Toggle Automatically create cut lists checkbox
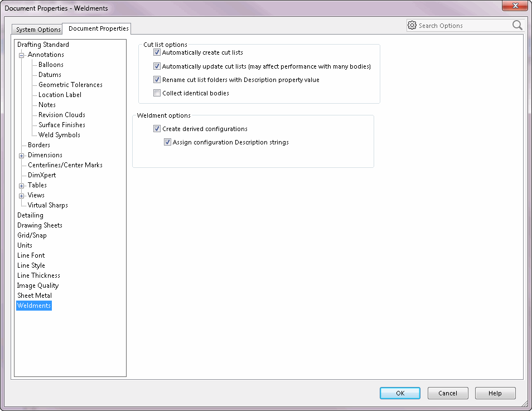The width and height of the screenshot is (532, 411). tap(157, 52)
